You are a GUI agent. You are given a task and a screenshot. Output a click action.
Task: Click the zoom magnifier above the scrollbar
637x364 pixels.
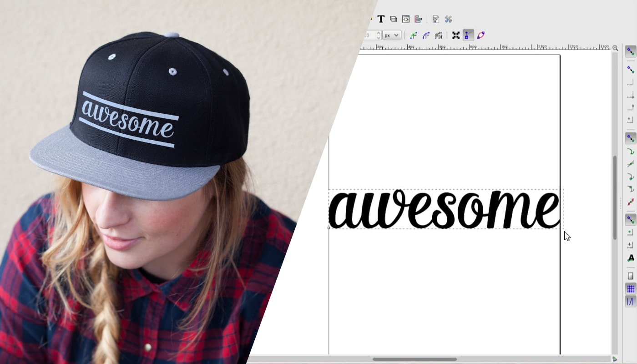point(615,48)
